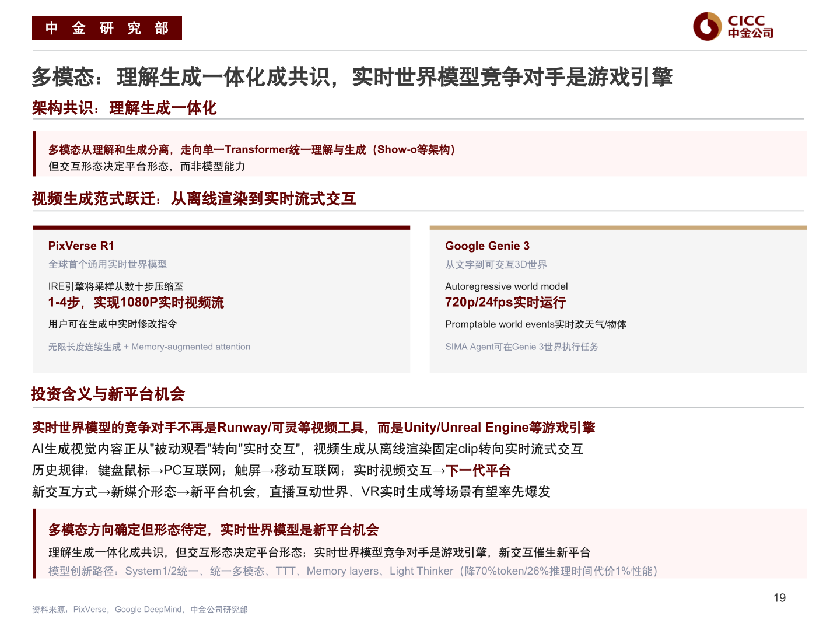
Task: Click the 中金研究部 header badge
Action: click(x=107, y=28)
